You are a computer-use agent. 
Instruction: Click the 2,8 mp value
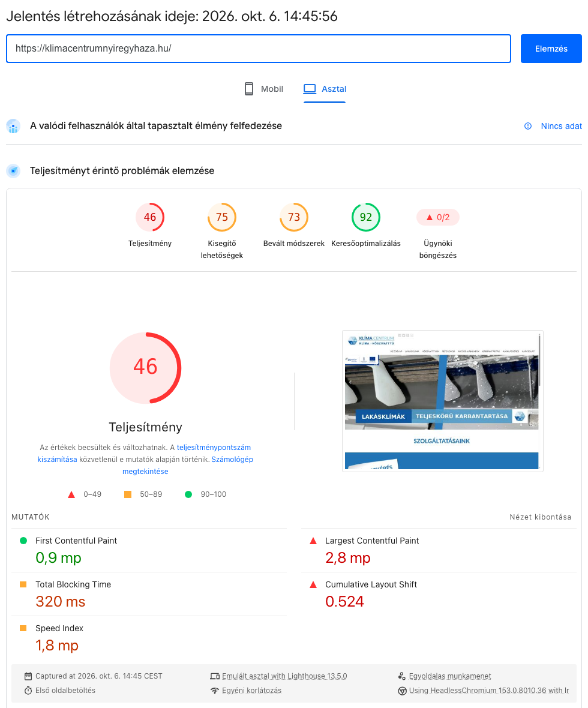(348, 558)
